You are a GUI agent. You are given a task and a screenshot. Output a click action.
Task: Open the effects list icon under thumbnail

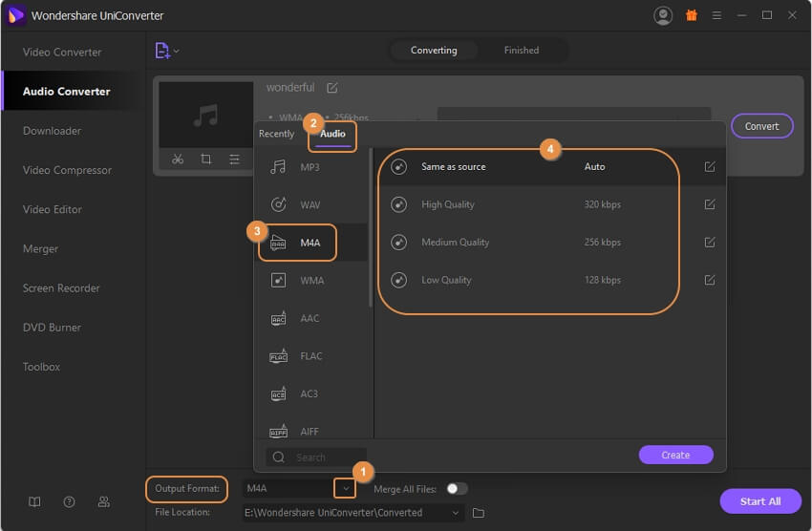click(x=234, y=159)
